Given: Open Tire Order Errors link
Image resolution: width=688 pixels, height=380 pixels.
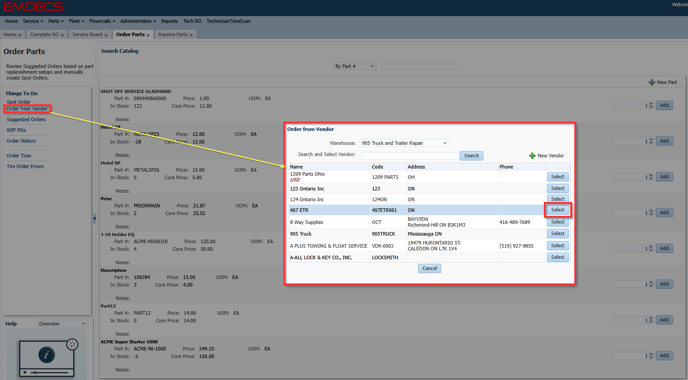Looking at the screenshot, I should point(25,167).
